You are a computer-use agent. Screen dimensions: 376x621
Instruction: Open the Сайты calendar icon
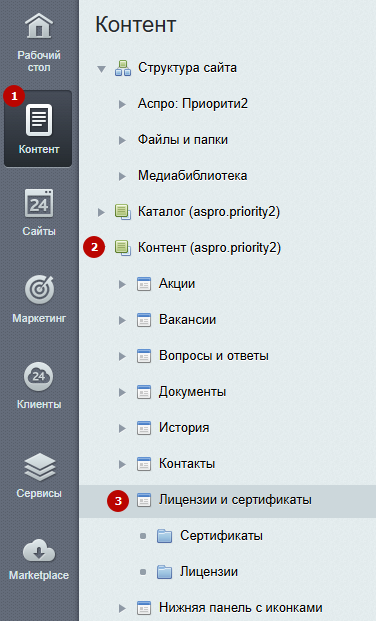pyautogui.click(x=39, y=203)
